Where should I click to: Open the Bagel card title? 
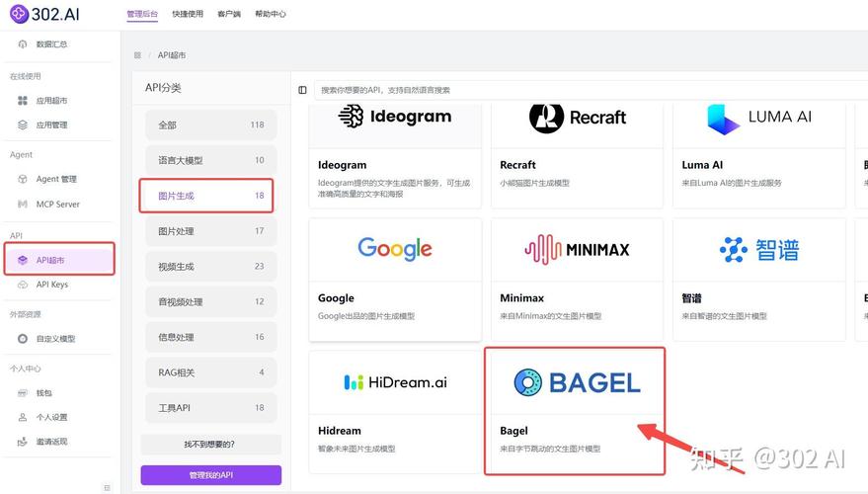click(513, 431)
